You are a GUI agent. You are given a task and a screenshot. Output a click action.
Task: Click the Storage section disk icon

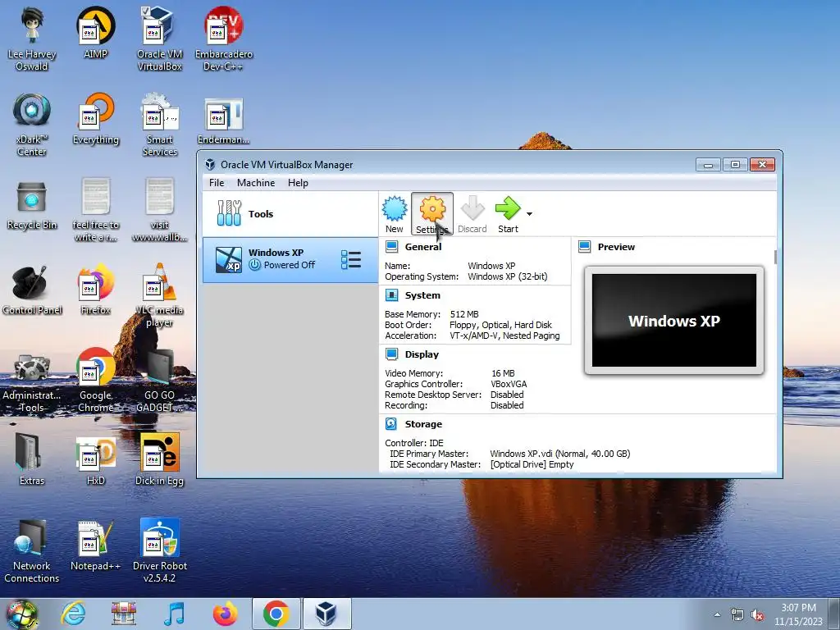click(391, 424)
